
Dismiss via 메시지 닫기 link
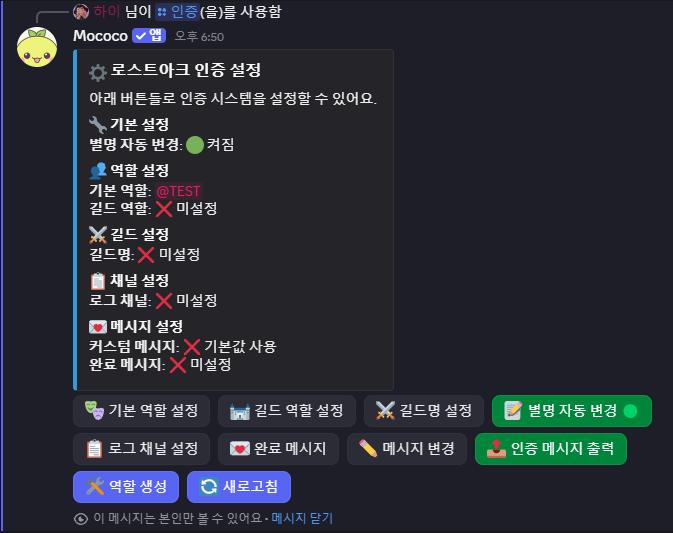tap(302, 518)
